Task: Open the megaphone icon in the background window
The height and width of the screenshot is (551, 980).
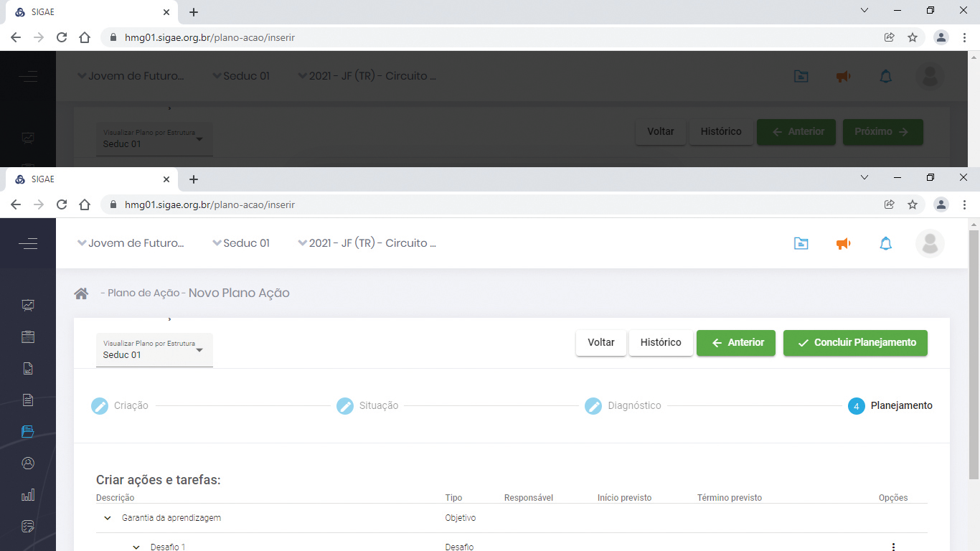Action: [x=843, y=76]
